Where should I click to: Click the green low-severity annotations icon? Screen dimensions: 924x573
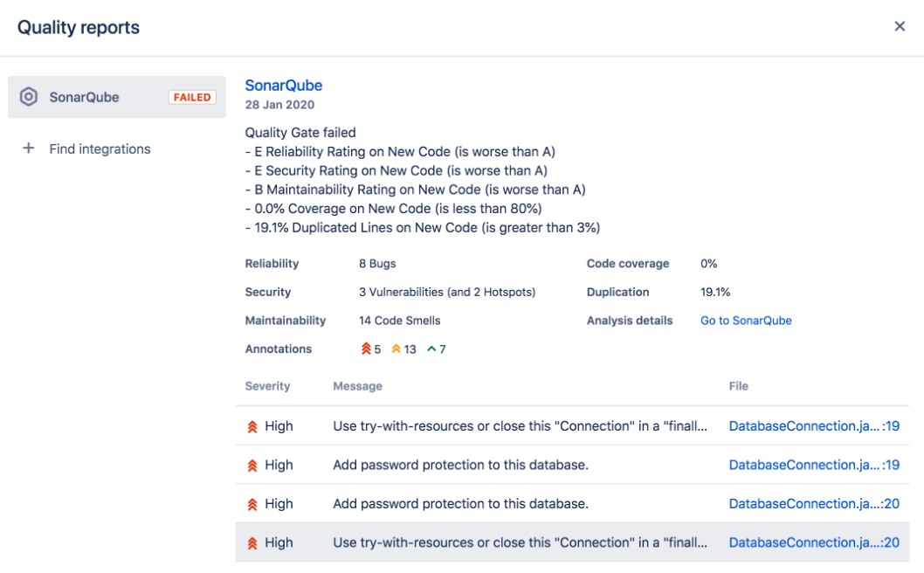pos(432,349)
